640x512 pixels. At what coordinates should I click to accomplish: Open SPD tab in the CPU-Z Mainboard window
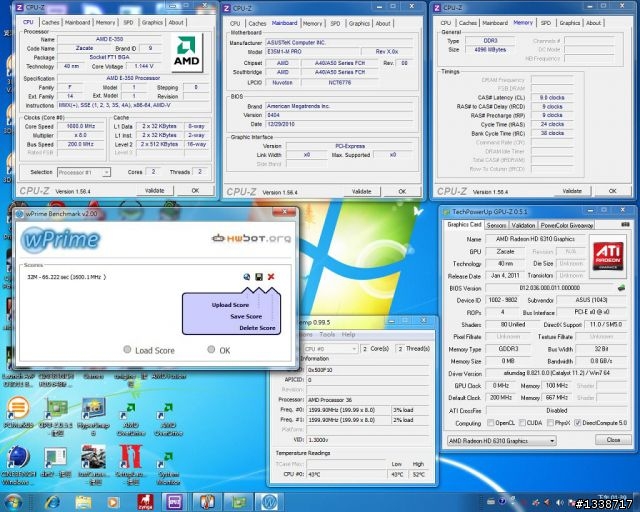coord(335,24)
